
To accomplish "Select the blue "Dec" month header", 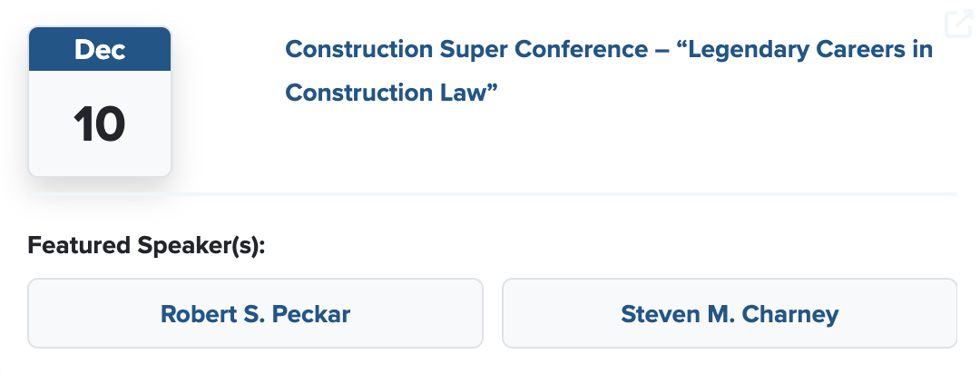I will click(x=100, y=50).
